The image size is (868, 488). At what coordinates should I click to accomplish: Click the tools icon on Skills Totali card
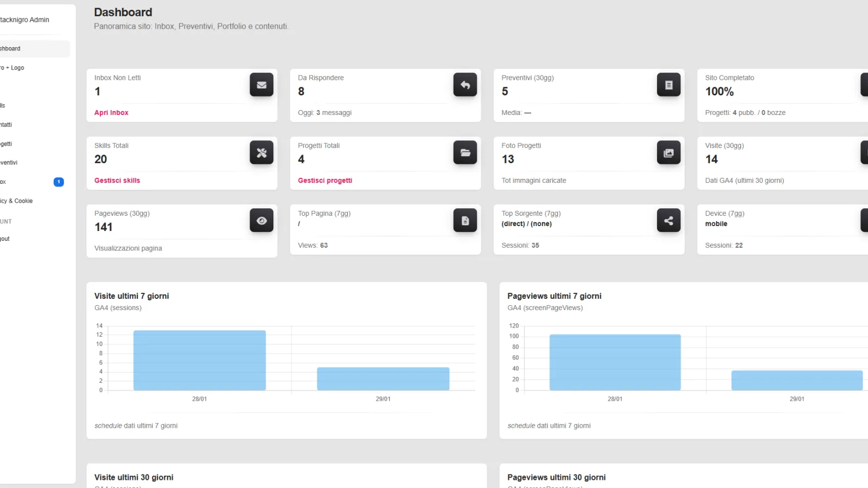(x=261, y=152)
